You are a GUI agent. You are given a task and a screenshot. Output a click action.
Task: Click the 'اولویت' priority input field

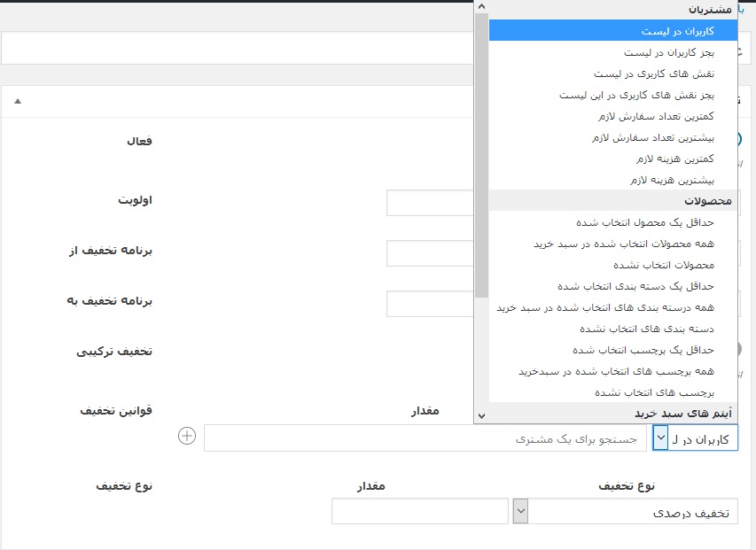coord(430,203)
